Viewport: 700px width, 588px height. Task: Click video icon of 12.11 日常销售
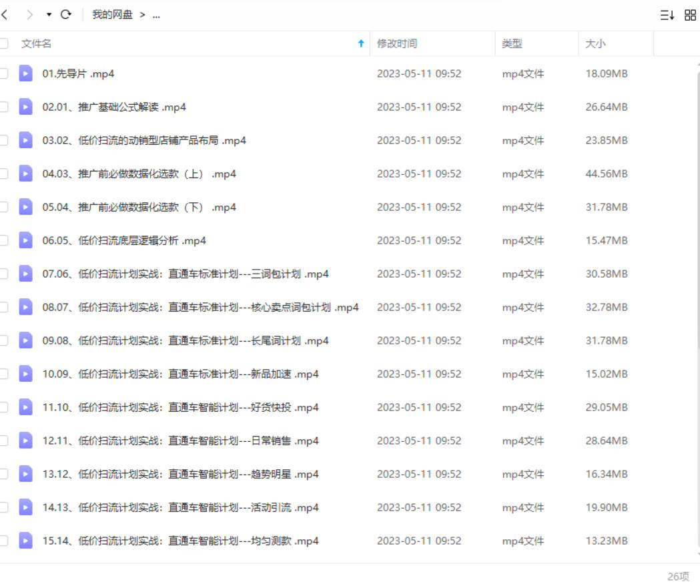click(25, 440)
